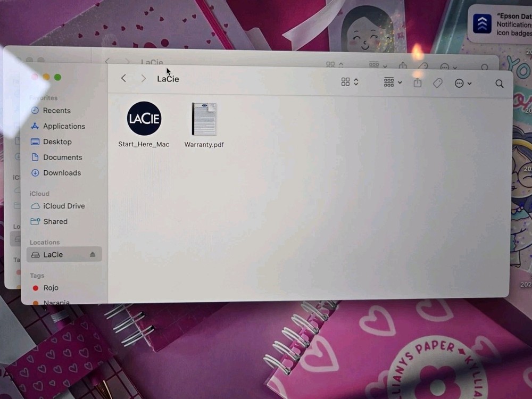Click the yellow minimize window button
This screenshot has height=399, width=532.
(x=46, y=77)
